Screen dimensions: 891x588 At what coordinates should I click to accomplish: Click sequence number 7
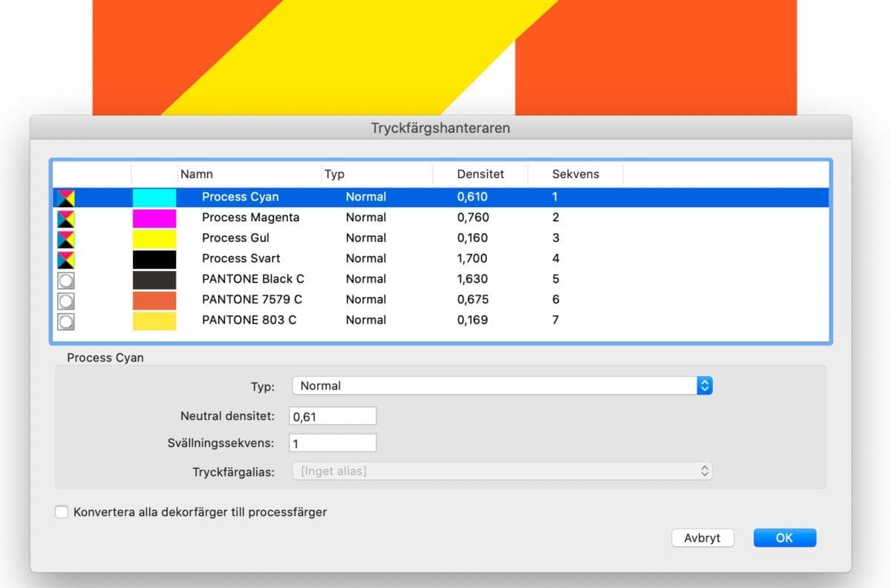pyautogui.click(x=555, y=320)
